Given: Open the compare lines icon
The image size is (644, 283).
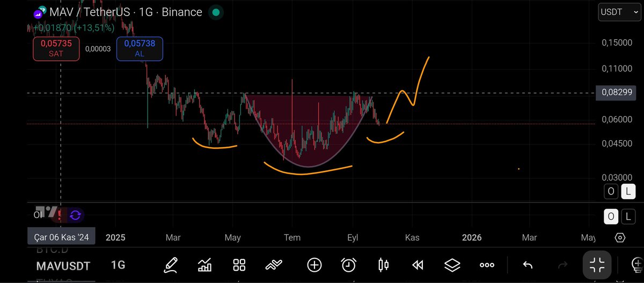Looking at the screenshot, I should 274,264.
